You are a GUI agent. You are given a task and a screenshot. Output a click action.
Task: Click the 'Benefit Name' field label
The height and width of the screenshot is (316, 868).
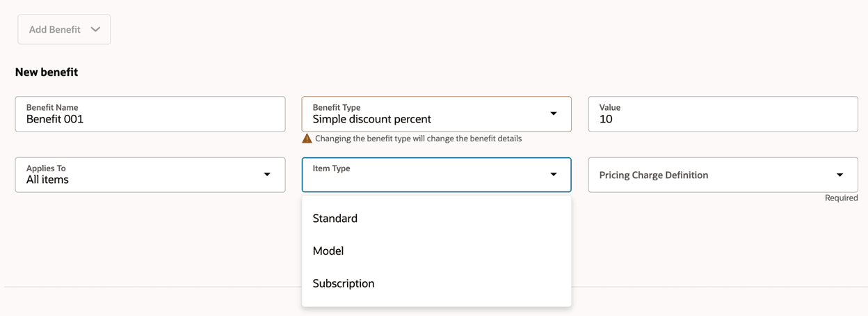[52, 107]
